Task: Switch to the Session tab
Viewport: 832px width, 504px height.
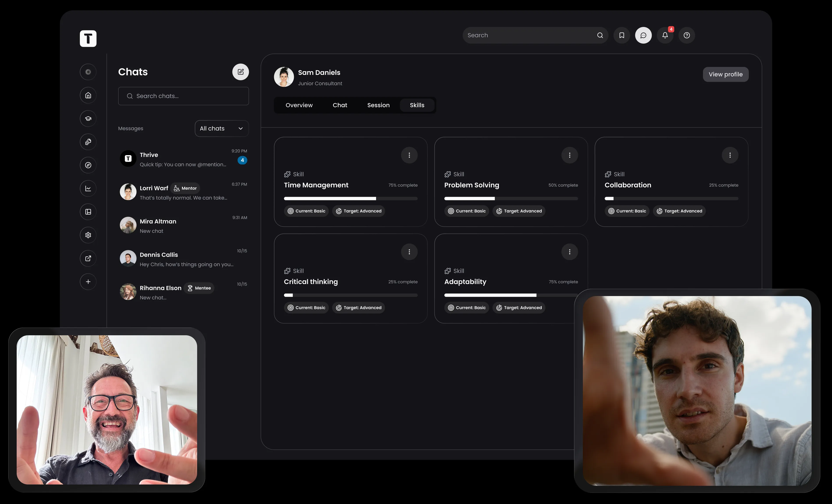Action: (x=378, y=105)
